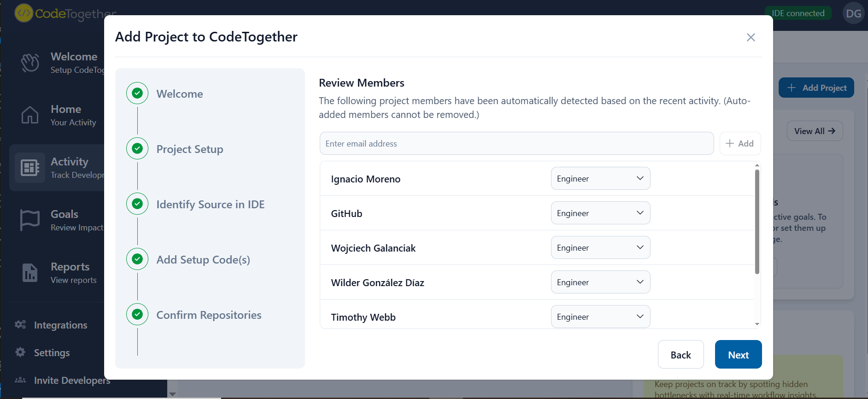Click the Welcome hand icon in sidebar
This screenshot has height=399, width=868.
click(30, 62)
